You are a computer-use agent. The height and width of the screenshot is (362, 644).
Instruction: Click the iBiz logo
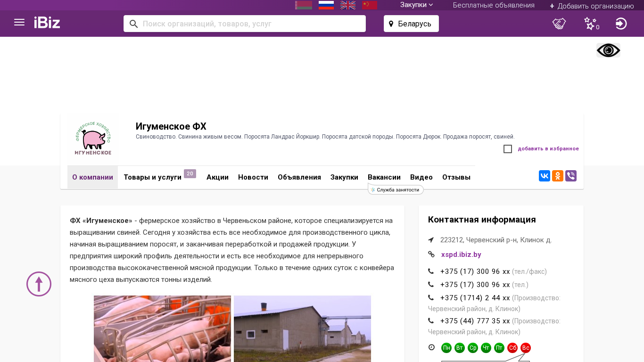pos(47,23)
